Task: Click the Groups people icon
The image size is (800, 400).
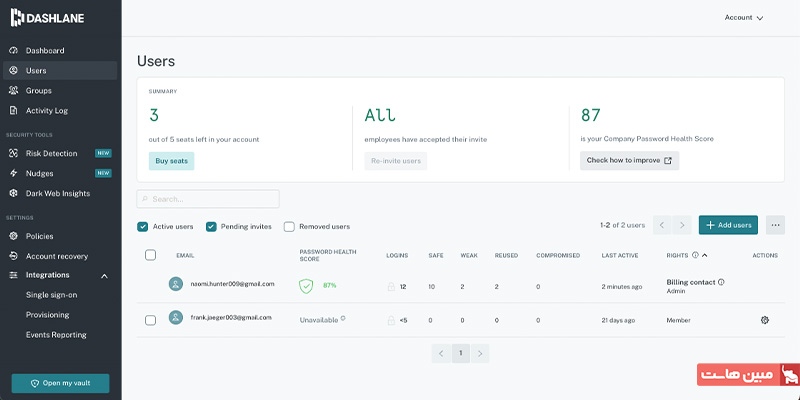Action: pyautogui.click(x=14, y=90)
